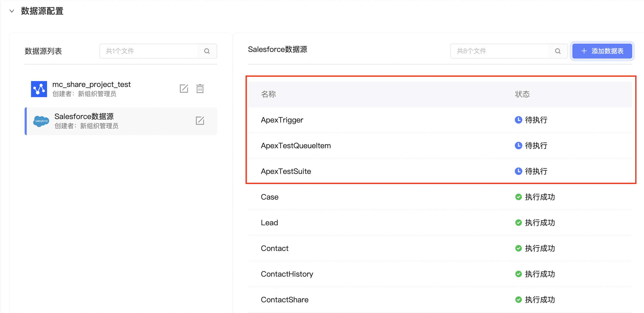Delete mc_share_project_test via trash icon
Image resolution: width=644 pixels, height=313 pixels.
[x=200, y=89]
